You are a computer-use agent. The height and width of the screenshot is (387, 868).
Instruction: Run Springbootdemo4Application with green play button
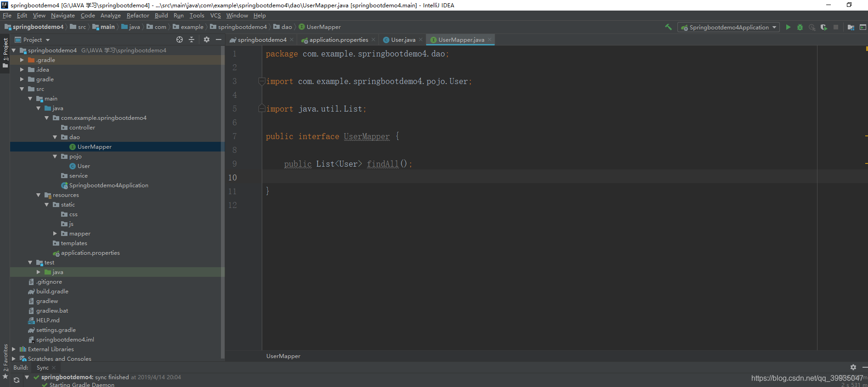point(788,27)
